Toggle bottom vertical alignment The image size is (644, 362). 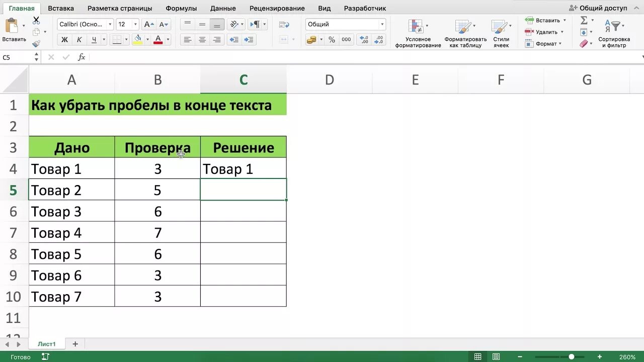(x=217, y=24)
